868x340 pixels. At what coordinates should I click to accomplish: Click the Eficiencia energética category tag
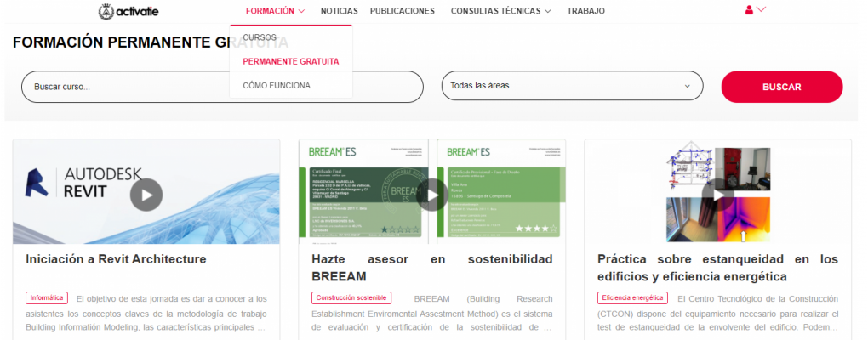[632, 298]
